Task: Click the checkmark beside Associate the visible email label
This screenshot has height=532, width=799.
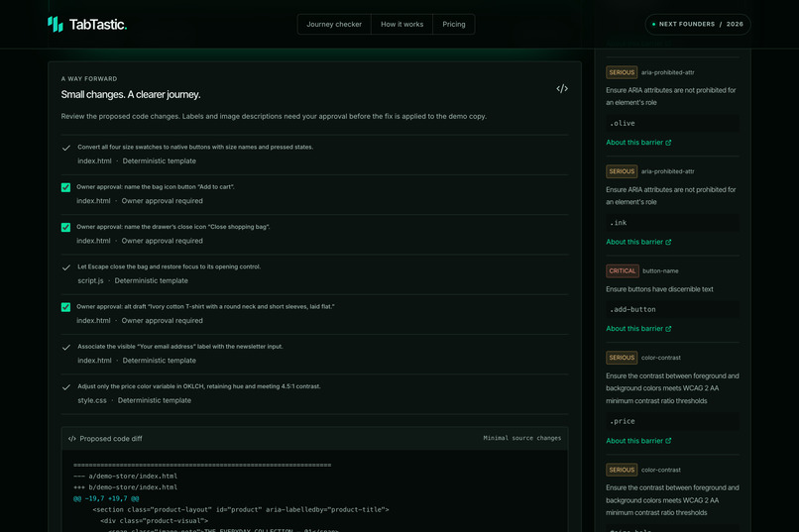Action: 66,348
